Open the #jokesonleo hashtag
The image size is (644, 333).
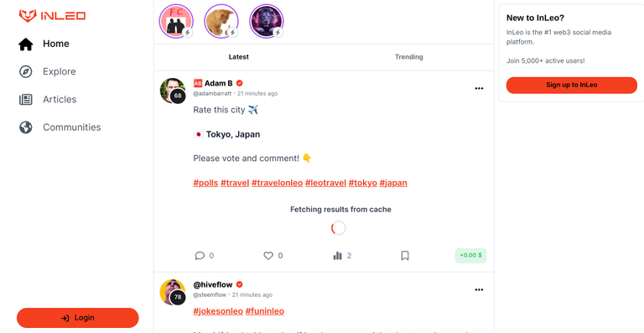coord(218,311)
